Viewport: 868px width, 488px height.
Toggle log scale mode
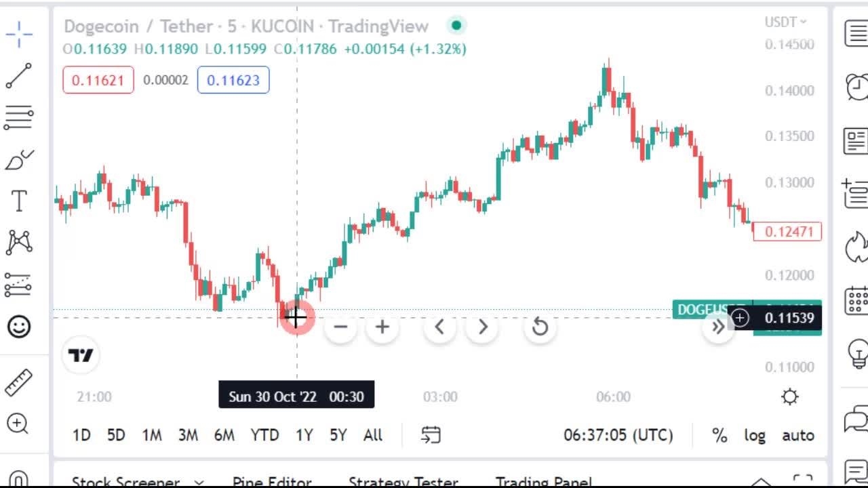point(755,435)
